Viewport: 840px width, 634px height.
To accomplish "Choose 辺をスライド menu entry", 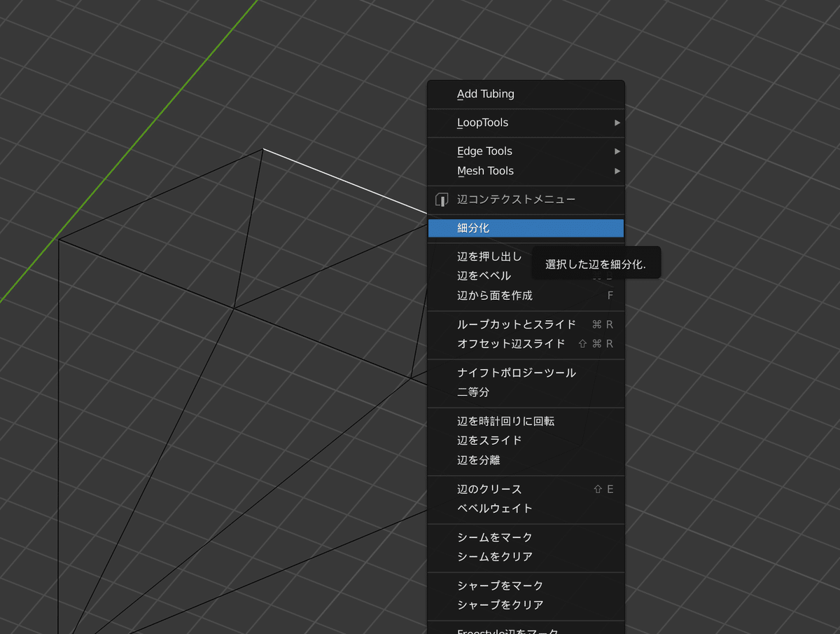I will pyautogui.click(x=526, y=441).
